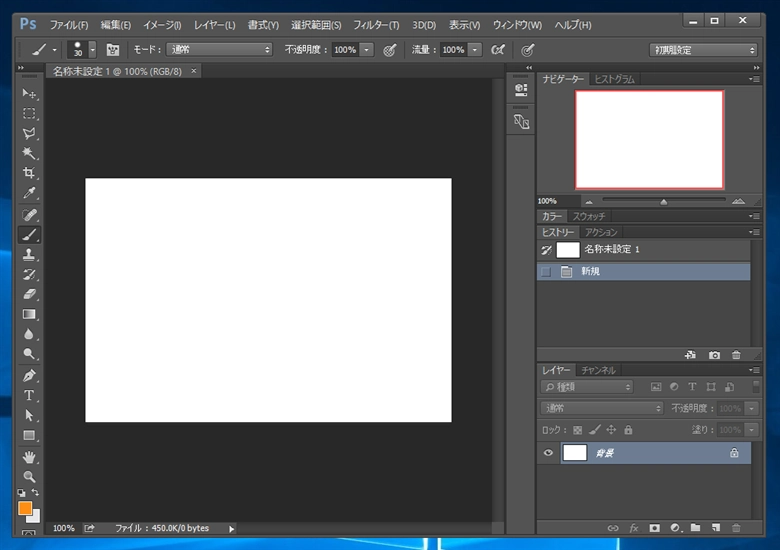Screen dimensions: 780x550
Task: Open the tool preset picker arrow
Action: [x=55, y=50]
